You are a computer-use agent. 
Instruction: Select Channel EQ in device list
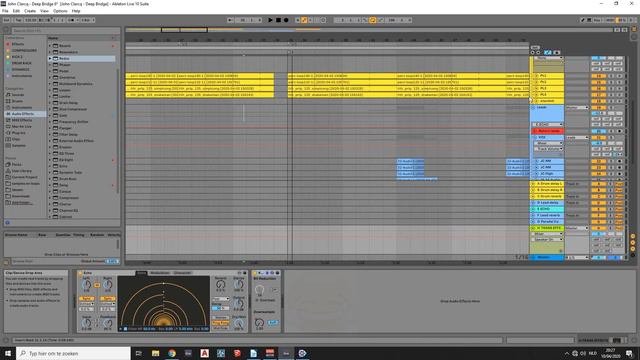click(x=68, y=210)
